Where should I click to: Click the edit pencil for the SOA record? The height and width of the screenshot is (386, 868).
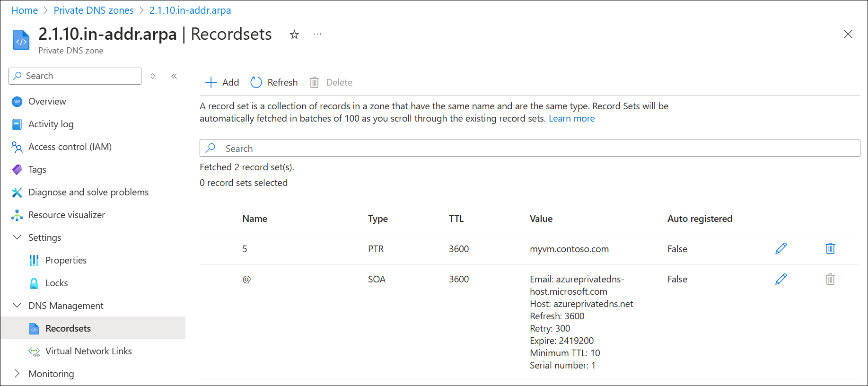(x=781, y=279)
